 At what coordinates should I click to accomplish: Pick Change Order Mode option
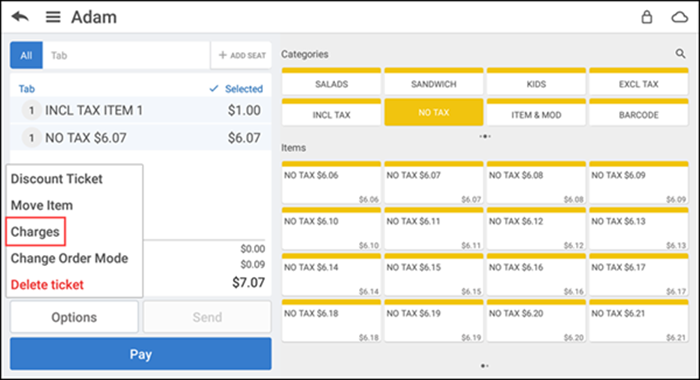(x=69, y=258)
